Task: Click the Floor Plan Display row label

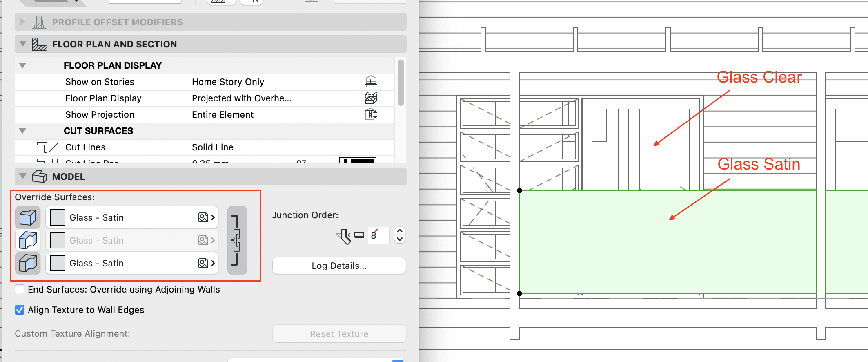Action: (103, 98)
